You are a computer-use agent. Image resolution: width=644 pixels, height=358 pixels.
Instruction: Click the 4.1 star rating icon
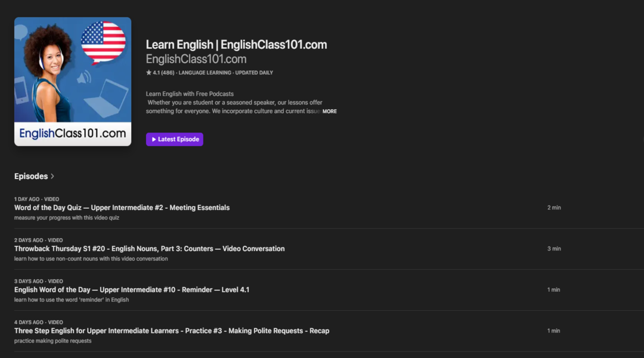148,73
